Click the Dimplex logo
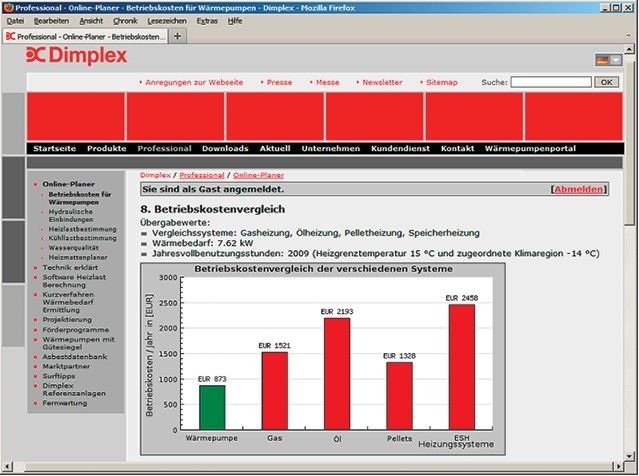This screenshot has width=639, height=476. pyautogui.click(x=77, y=55)
